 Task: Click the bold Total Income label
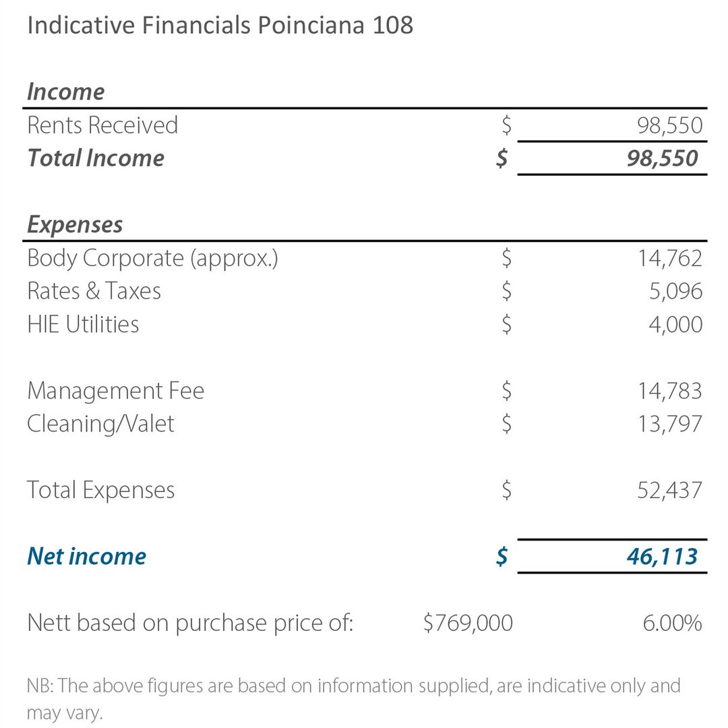[x=96, y=158]
